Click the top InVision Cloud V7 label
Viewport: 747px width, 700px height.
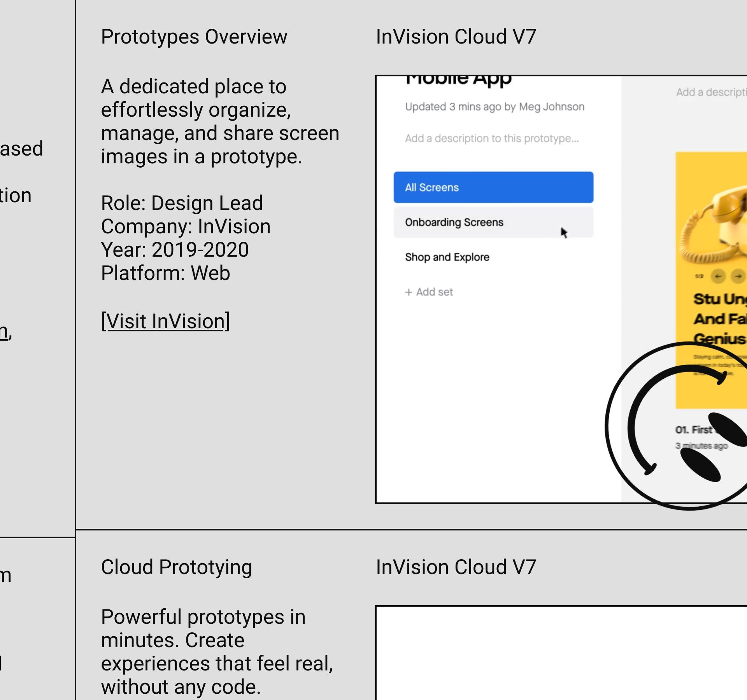pyautogui.click(x=456, y=37)
